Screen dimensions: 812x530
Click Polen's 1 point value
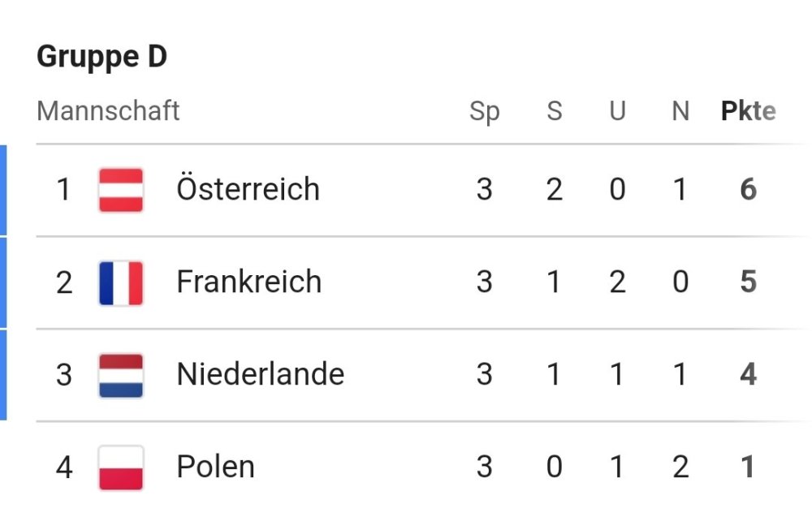pos(748,468)
